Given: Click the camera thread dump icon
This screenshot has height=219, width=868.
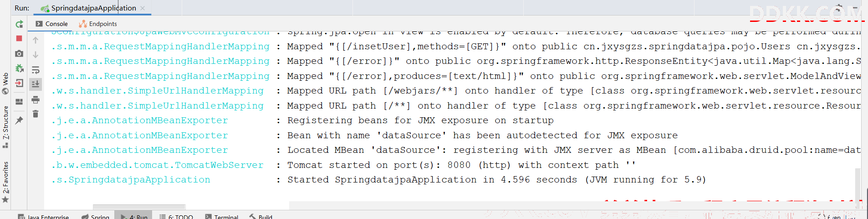Looking at the screenshot, I should (19, 53).
